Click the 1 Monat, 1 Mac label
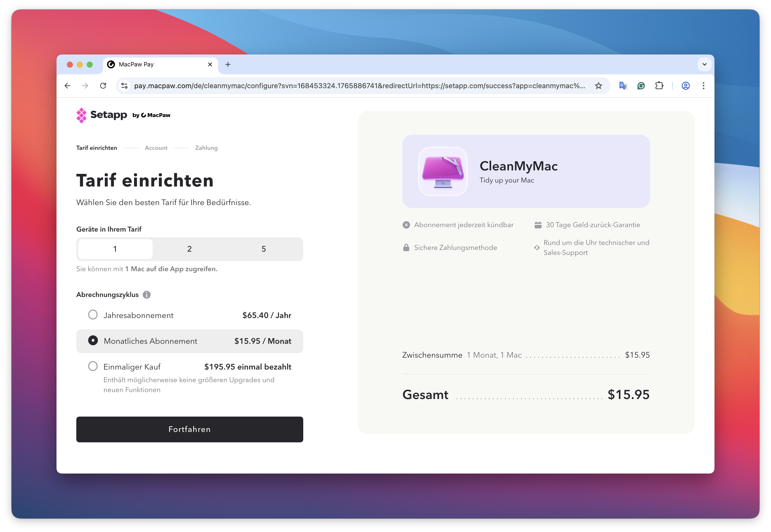The image size is (771, 532). click(494, 355)
